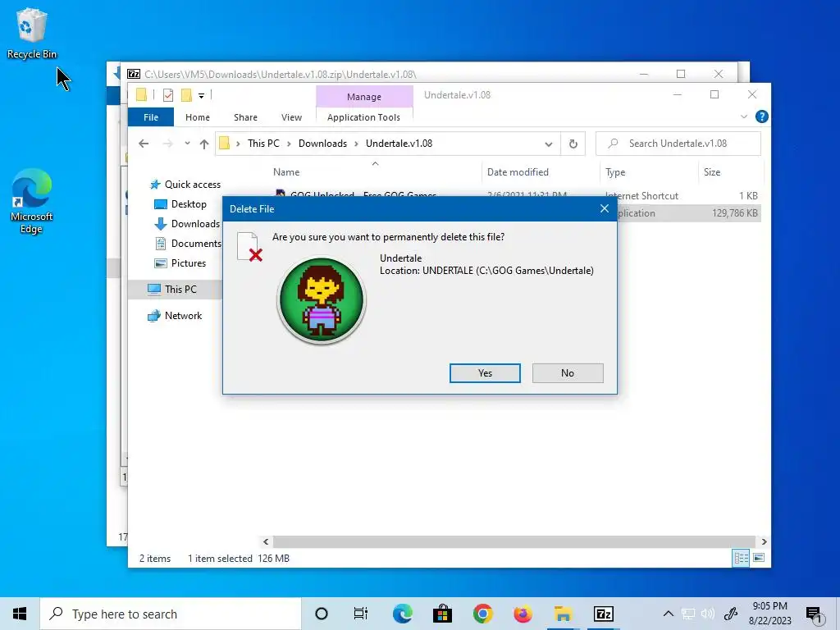The height and width of the screenshot is (630, 840).
Task: Select Pictures in navigation pane
Action: pyautogui.click(x=180, y=263)
